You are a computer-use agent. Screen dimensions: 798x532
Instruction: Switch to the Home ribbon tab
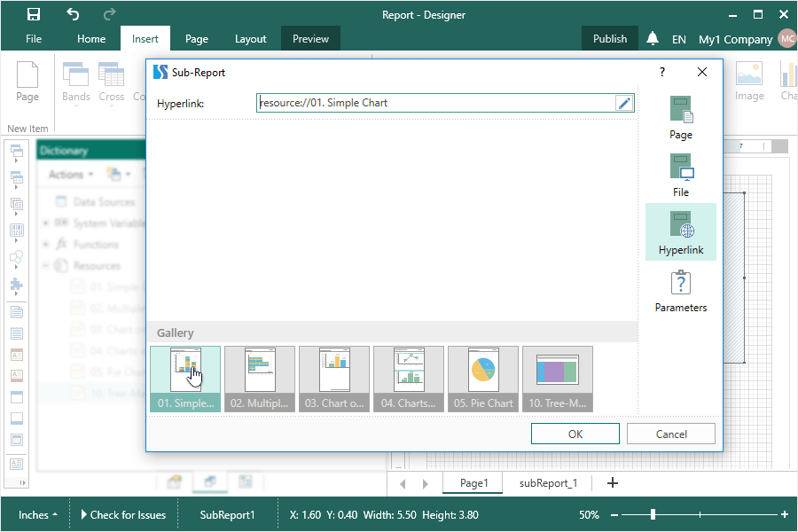(91, 39)
